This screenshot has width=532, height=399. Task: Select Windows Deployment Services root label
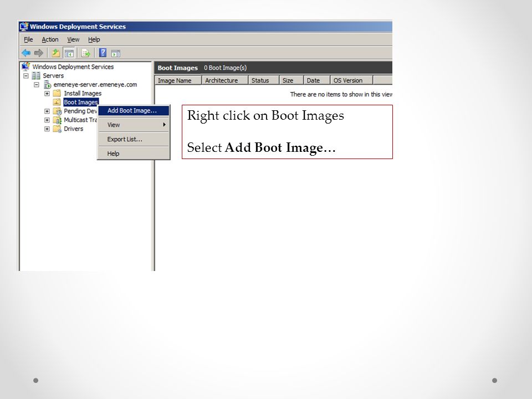click(x=73, y=66)
